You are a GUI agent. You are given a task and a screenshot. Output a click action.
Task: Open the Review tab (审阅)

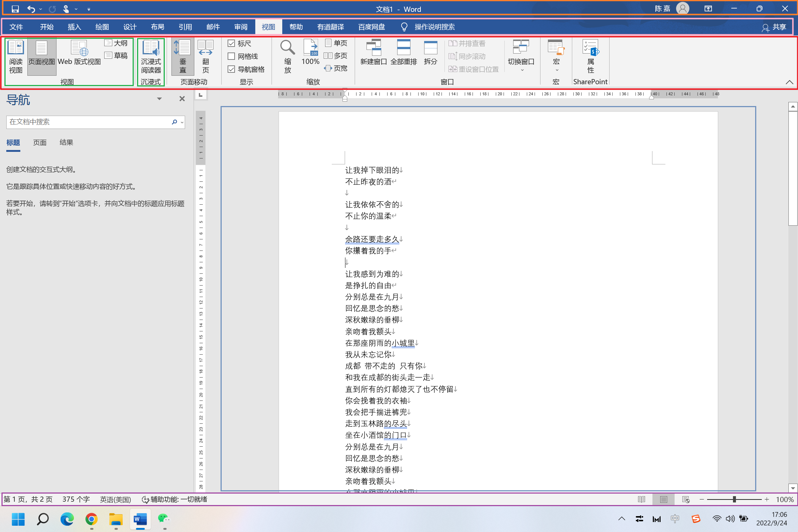(241, 27)
